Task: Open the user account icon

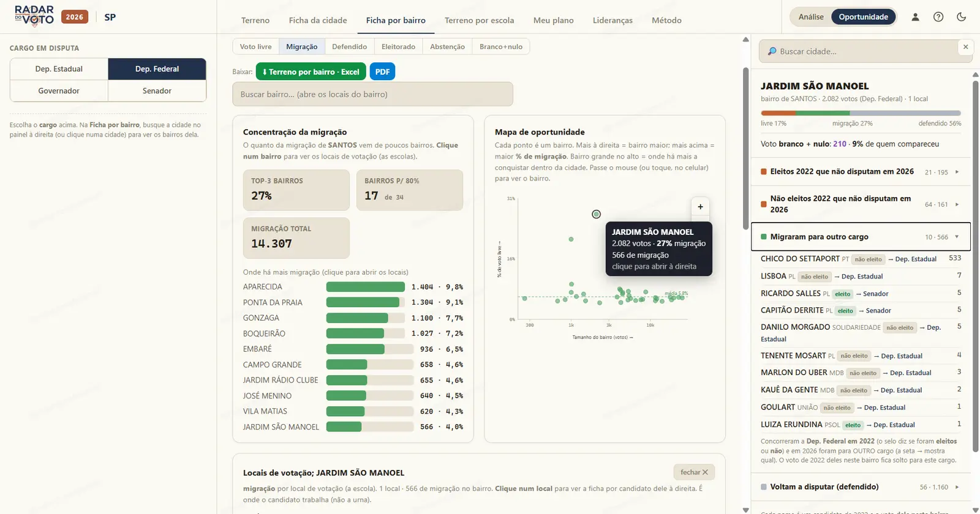Action: [915, 17]
